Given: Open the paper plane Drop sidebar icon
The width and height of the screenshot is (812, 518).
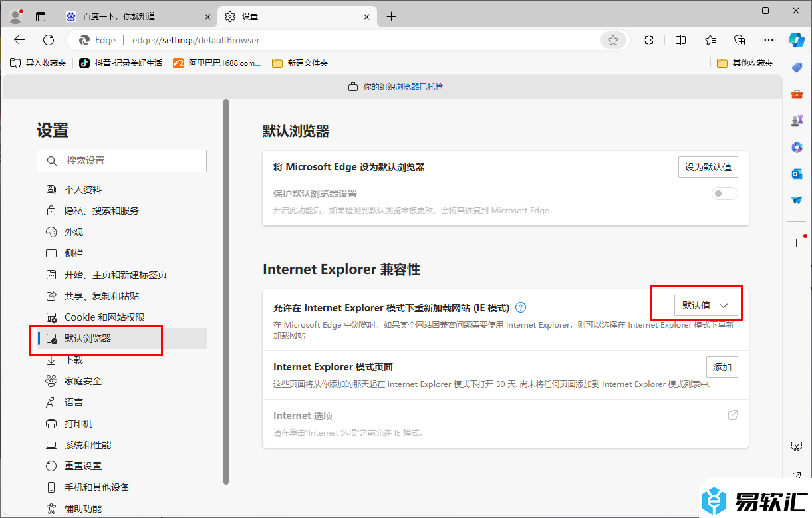Looking at the screenshot, I should coord(797,200).
